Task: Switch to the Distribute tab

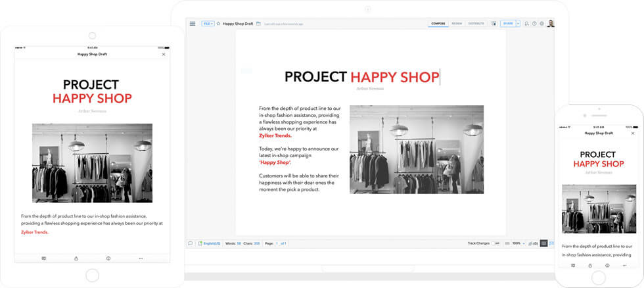Action: pos(476,24)
